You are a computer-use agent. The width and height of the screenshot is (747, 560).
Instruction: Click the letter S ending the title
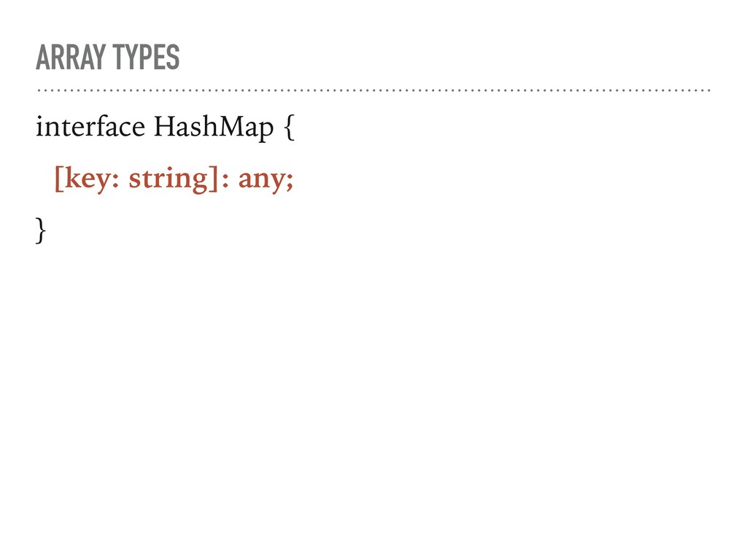(173, 57)
